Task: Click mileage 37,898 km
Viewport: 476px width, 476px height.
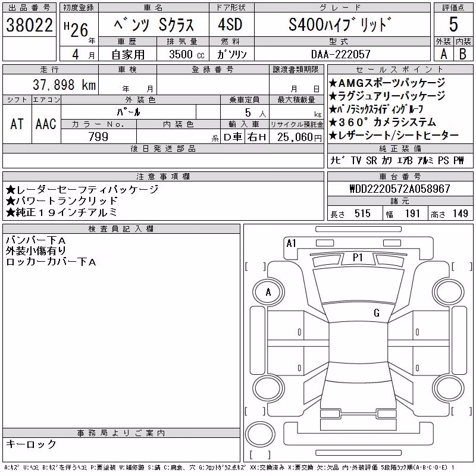Action: click(x=64, y=84)
